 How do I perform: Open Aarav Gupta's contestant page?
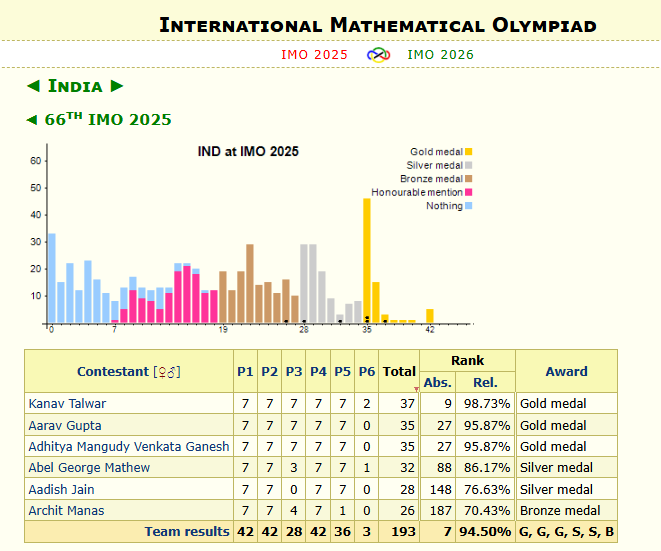(65, 425)
